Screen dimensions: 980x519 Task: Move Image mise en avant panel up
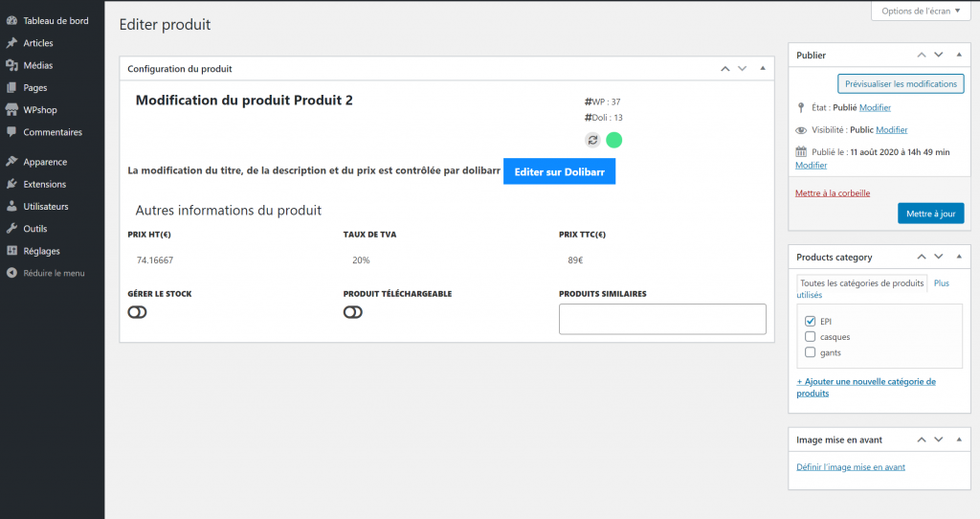pos(922,440)
